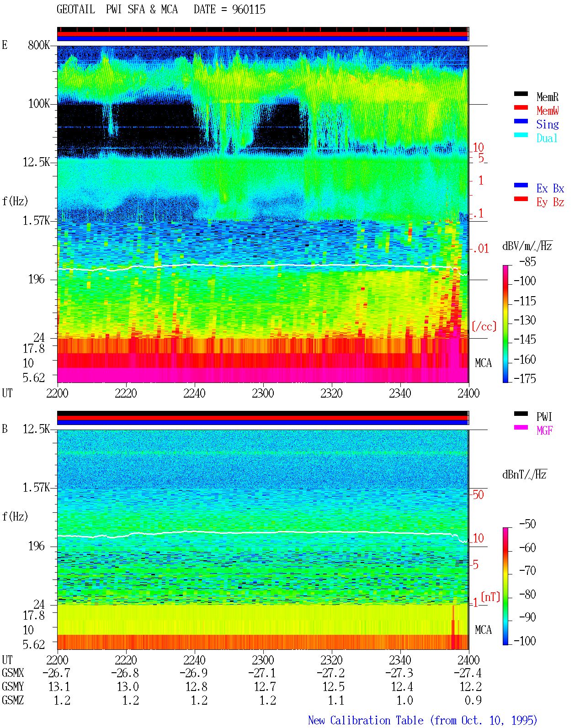Viewport: 585px width, 728px height.
Task: Click the cyan Dual legend swatch
Action: pyautogui.click(x=521, y=135)
